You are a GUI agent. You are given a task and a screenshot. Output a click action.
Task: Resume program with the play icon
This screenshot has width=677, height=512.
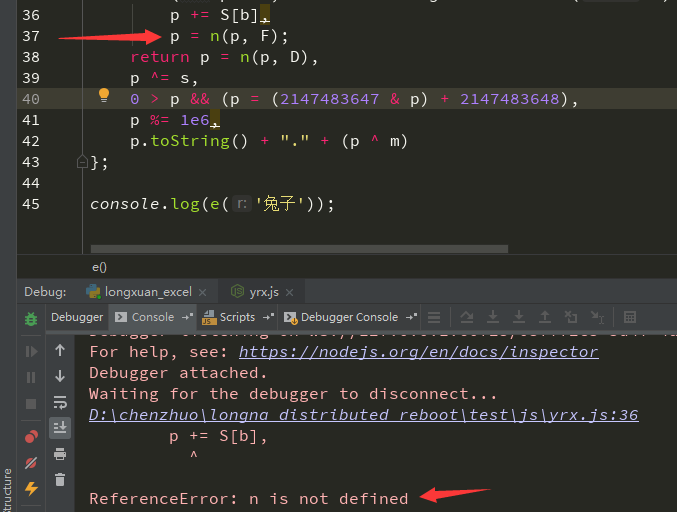click(x=31, y=352)
